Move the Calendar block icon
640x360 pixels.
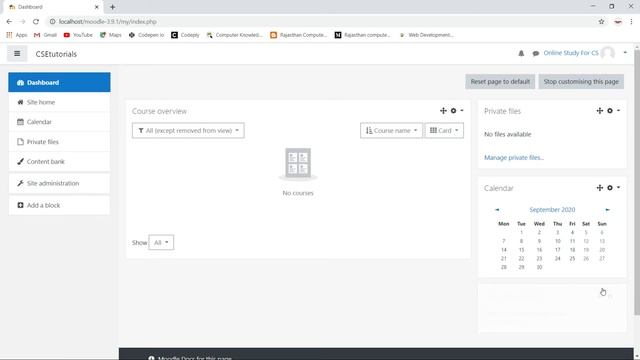pyautogui.click(x=600, y=188)
